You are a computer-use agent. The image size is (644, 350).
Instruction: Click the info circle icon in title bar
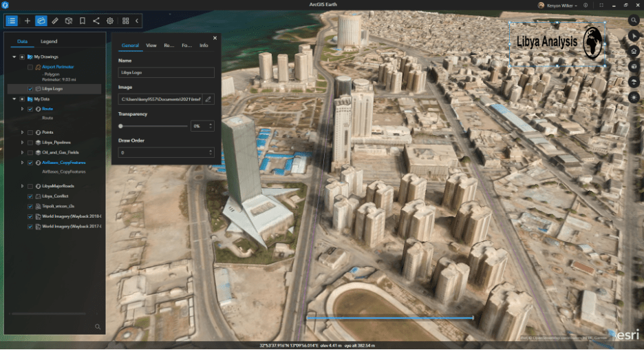coord(586,6)
